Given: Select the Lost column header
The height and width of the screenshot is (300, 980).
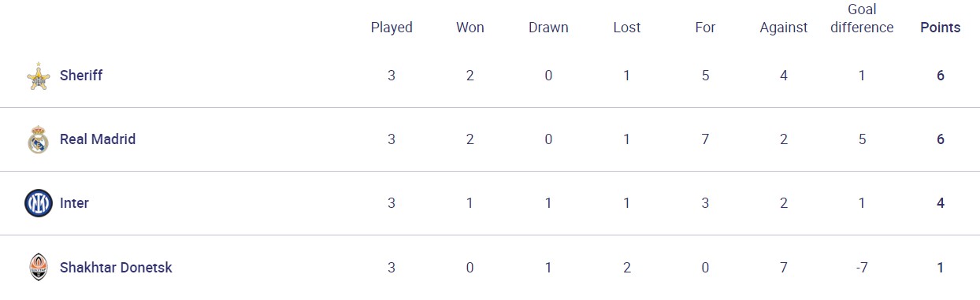Looking at the screenshot, I should (627, 28).
